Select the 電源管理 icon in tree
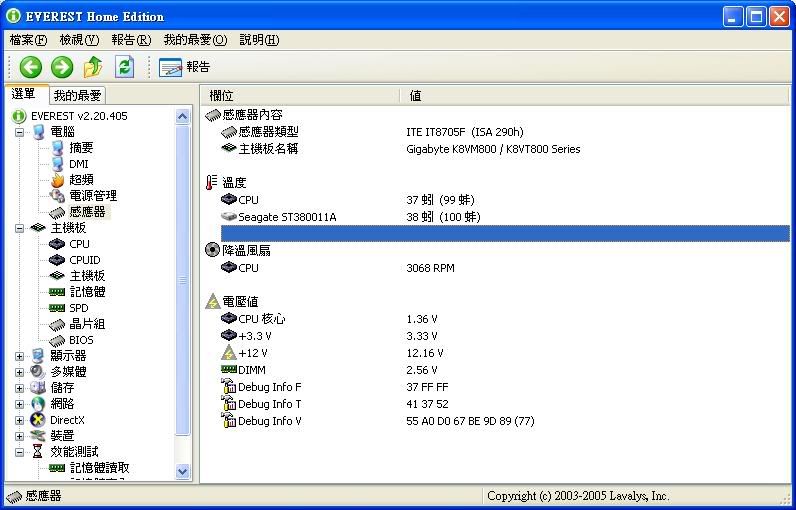Screen dimensions: 796x510 pos(57,196)
